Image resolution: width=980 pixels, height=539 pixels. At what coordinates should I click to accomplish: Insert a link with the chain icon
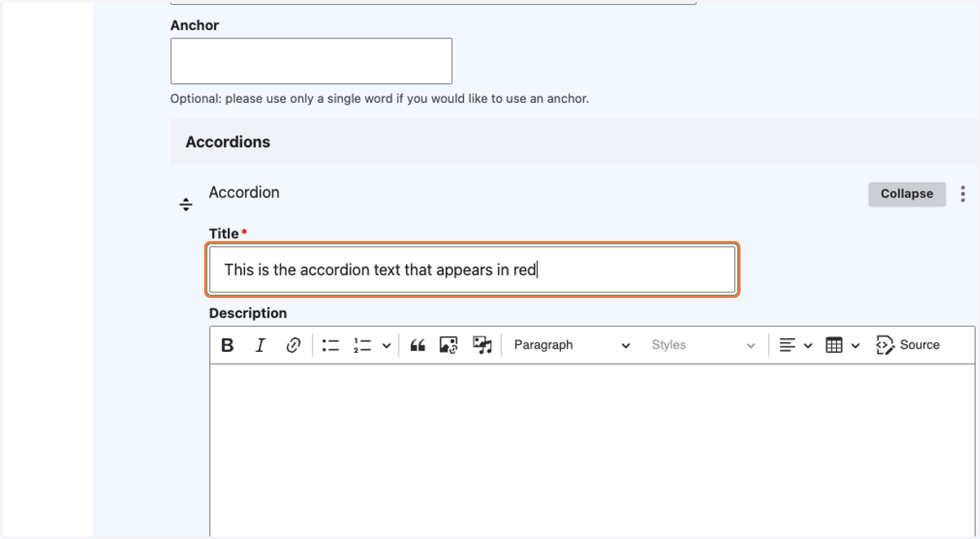[293, 345]
